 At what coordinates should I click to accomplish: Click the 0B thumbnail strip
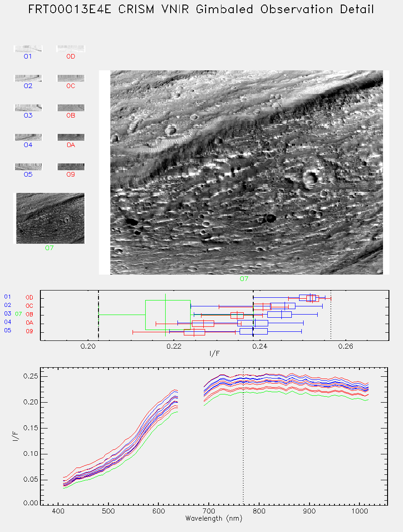(x=70, y=108)
